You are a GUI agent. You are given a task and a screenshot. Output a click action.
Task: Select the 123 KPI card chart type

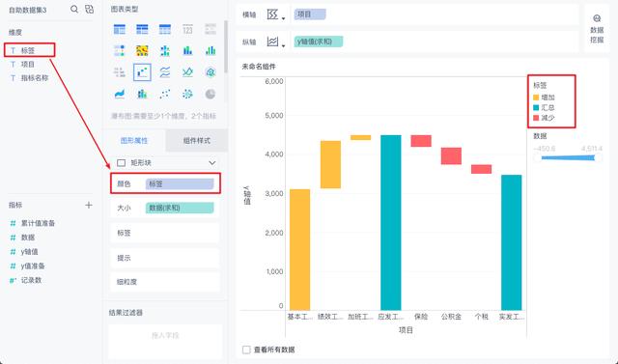187,29
